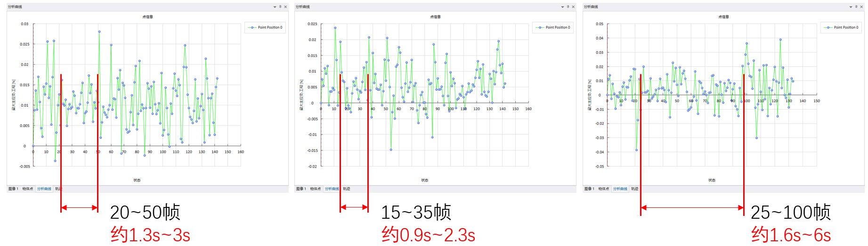Image resolution: width=868 pixels, height=246 pixels.
Task: Click pin icon on right 分析曲线 panel
Action: tap(856, 7)
